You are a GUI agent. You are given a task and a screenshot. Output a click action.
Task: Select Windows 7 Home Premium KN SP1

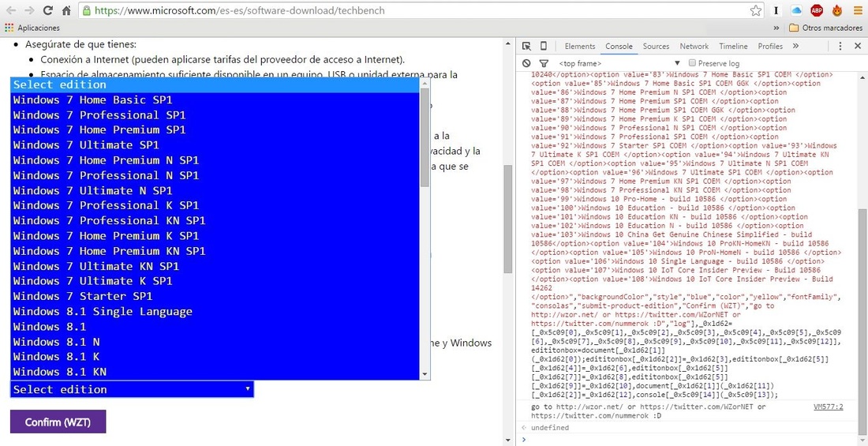(x=215, y=251)
